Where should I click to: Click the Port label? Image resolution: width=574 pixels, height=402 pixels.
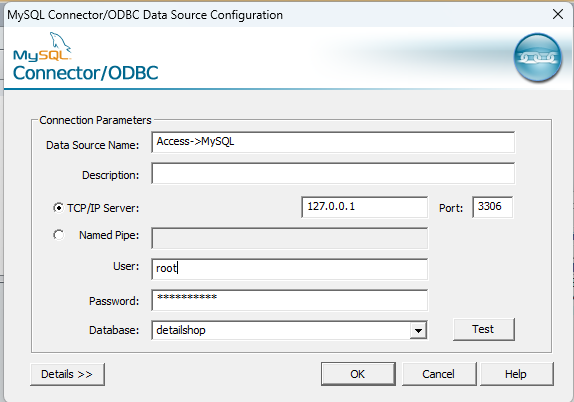click(x=451, y=208)
